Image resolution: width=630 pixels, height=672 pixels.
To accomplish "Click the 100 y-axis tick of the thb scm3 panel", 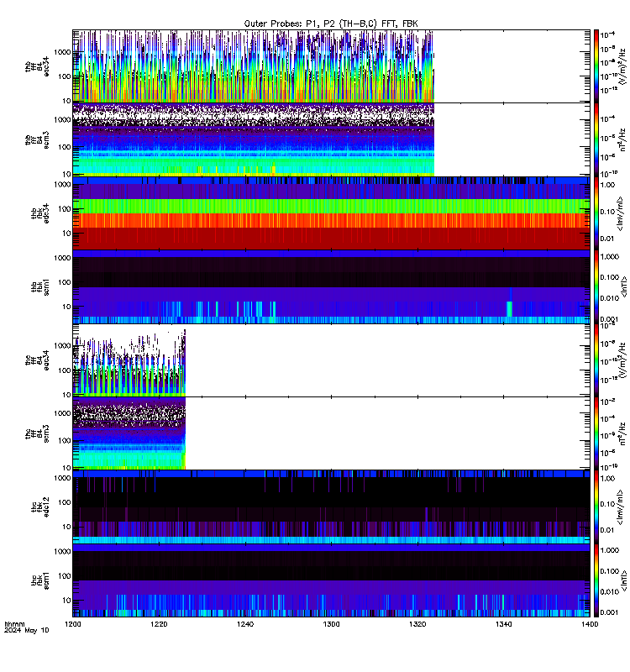I will point(65,147).
